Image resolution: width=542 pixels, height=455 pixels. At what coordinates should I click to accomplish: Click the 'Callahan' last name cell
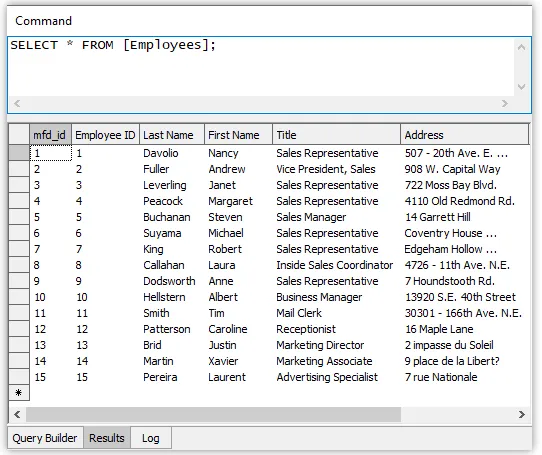click(x=172, y=265)
